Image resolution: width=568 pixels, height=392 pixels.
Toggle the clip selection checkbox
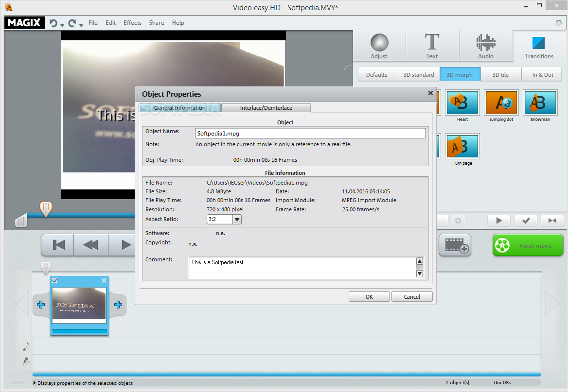tap(55, 280)
